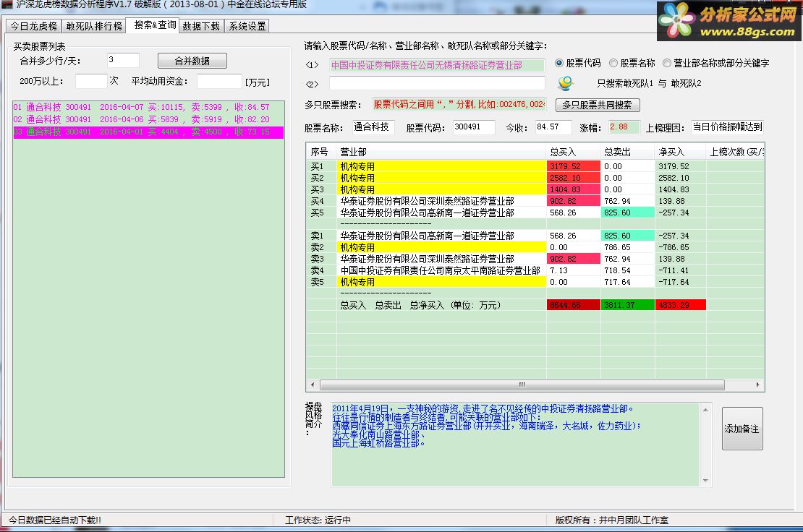Click the search magnifier globe icon
The image size is (803, 532).
coord(566,83)
